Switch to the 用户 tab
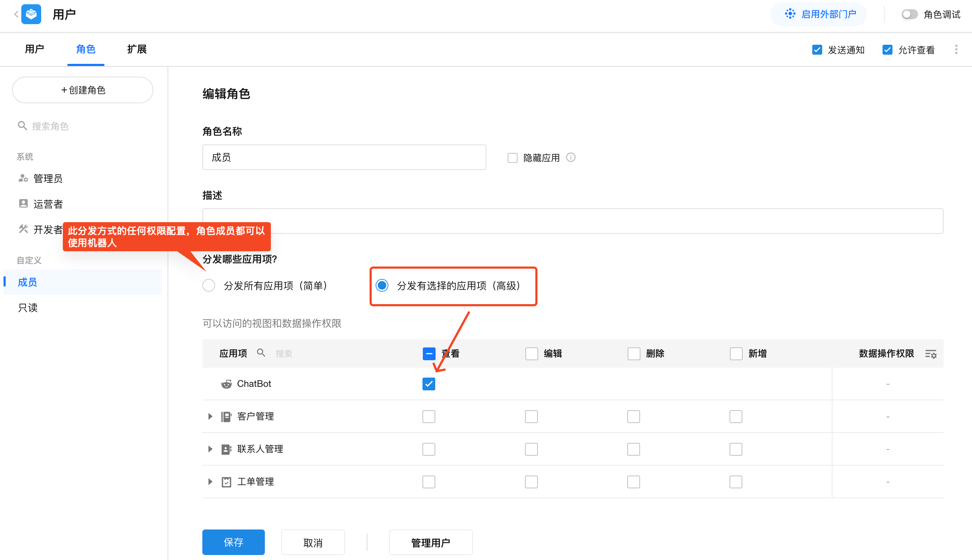 [x=34, y=49]
